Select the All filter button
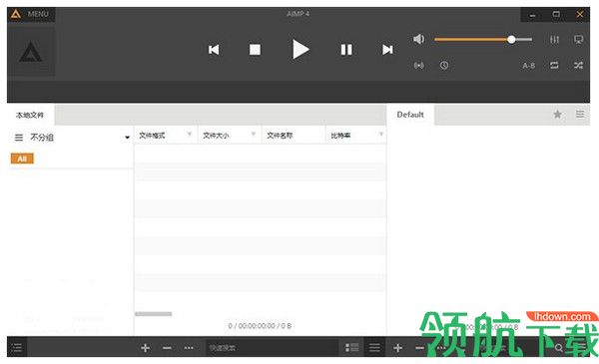Screen dimensions: 599x364 coord(22,159)
